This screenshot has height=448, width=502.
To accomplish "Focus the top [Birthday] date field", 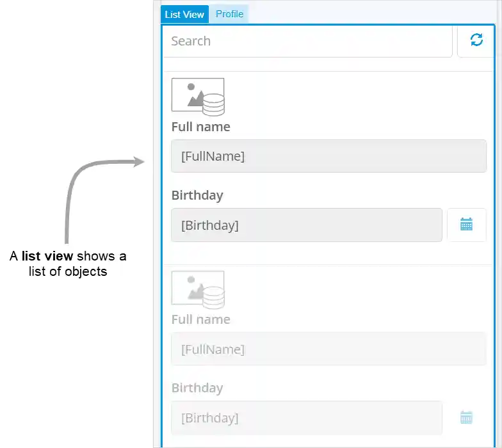I will click(306, 225).
